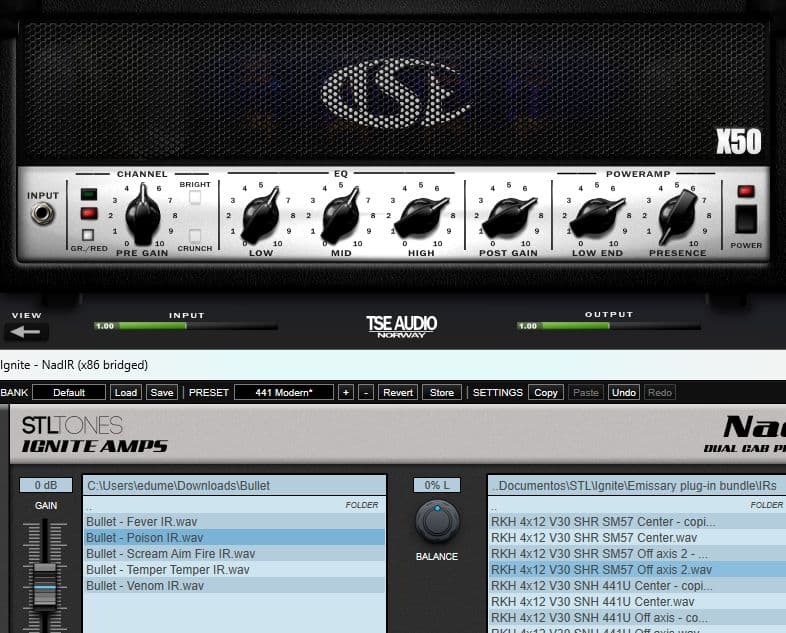Viewport: 786px width, 633px height.
Task: Open the left parent folder entry
Action: click(x=234, y=505)
